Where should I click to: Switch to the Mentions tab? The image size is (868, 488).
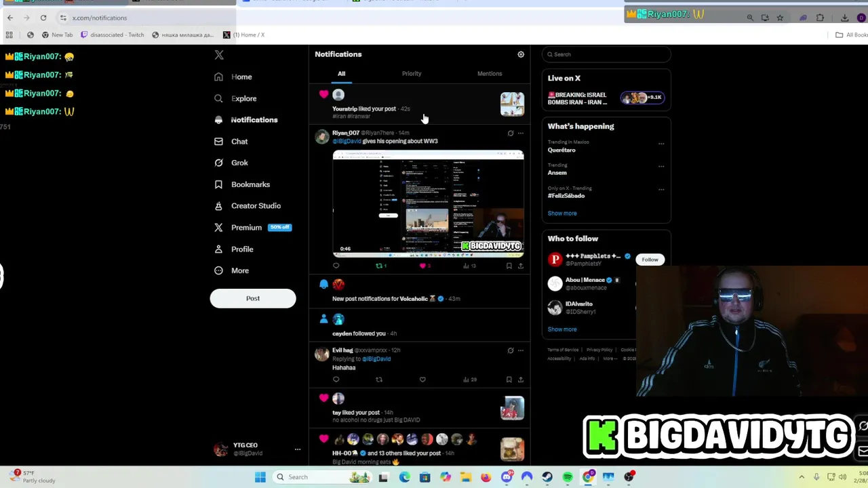coord(490,74)
